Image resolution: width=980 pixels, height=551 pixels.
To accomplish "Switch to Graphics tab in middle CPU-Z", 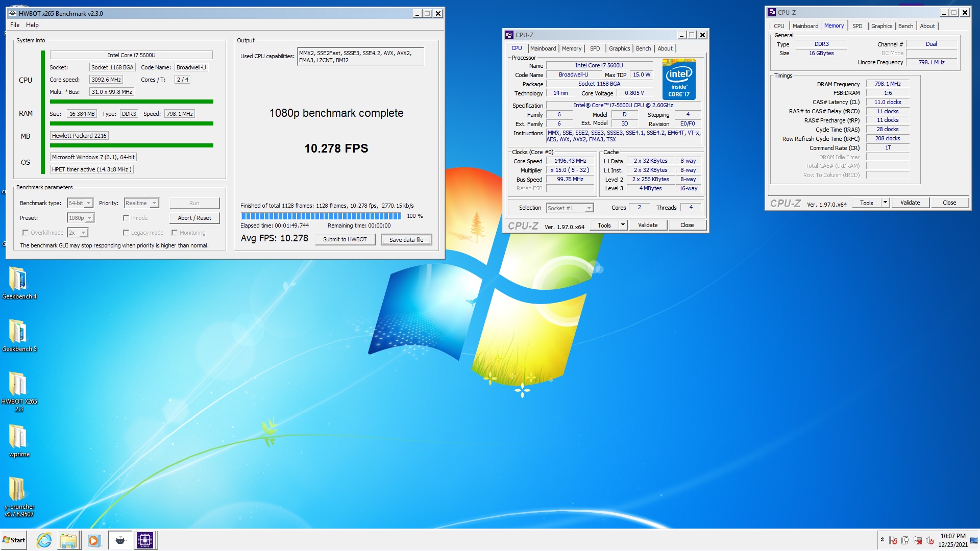I will pos(619,48).
